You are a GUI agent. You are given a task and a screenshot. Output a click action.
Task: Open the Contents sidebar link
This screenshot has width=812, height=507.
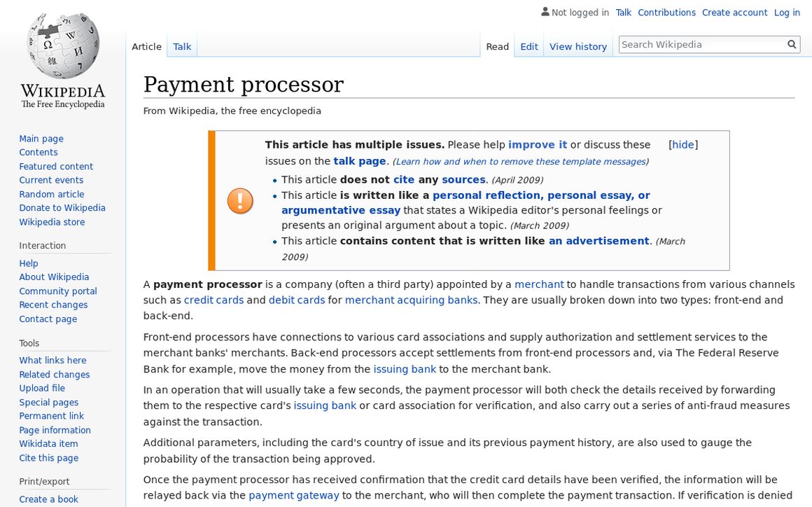coord(38,152)
